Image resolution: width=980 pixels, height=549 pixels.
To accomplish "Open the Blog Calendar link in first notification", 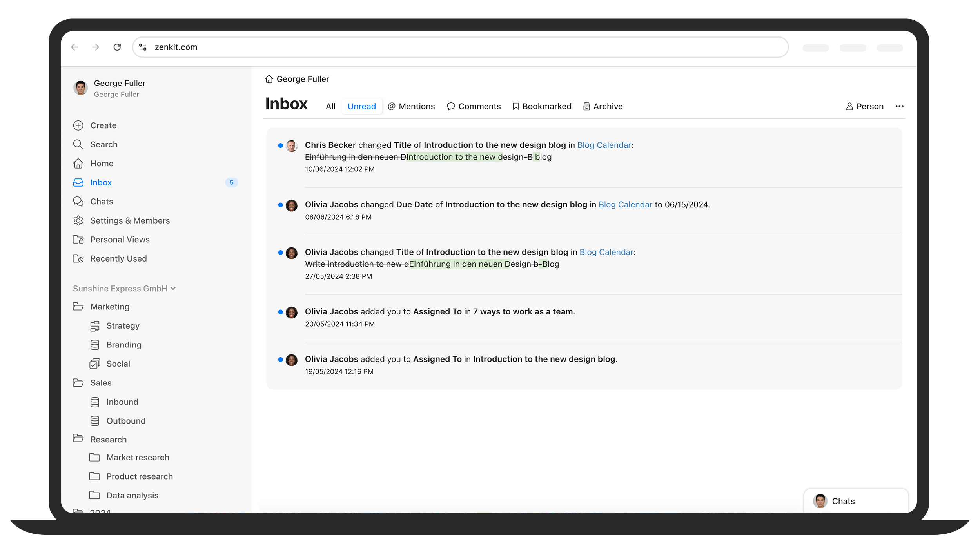I will click(x=604, y=145).
